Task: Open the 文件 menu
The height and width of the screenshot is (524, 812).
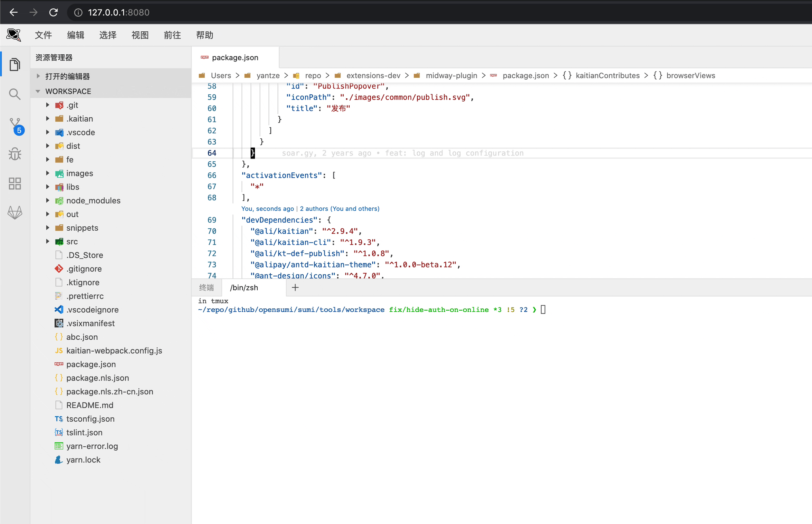Action: [x=43, y=35]
